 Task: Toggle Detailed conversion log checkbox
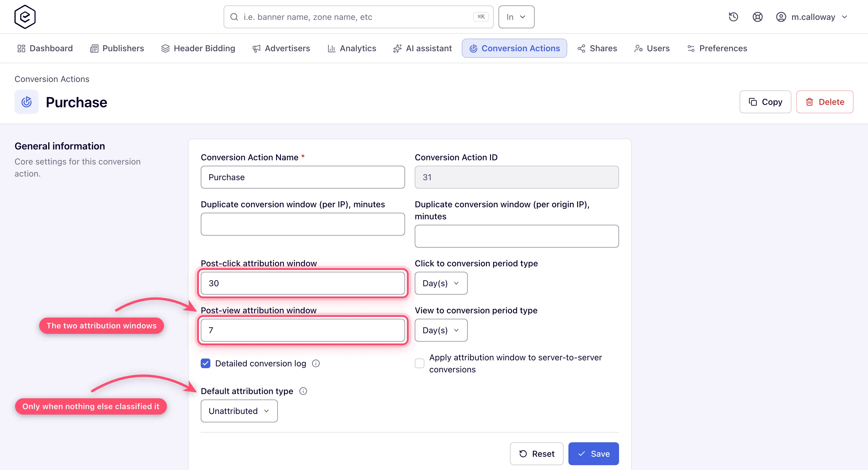[x=206, y=363]
